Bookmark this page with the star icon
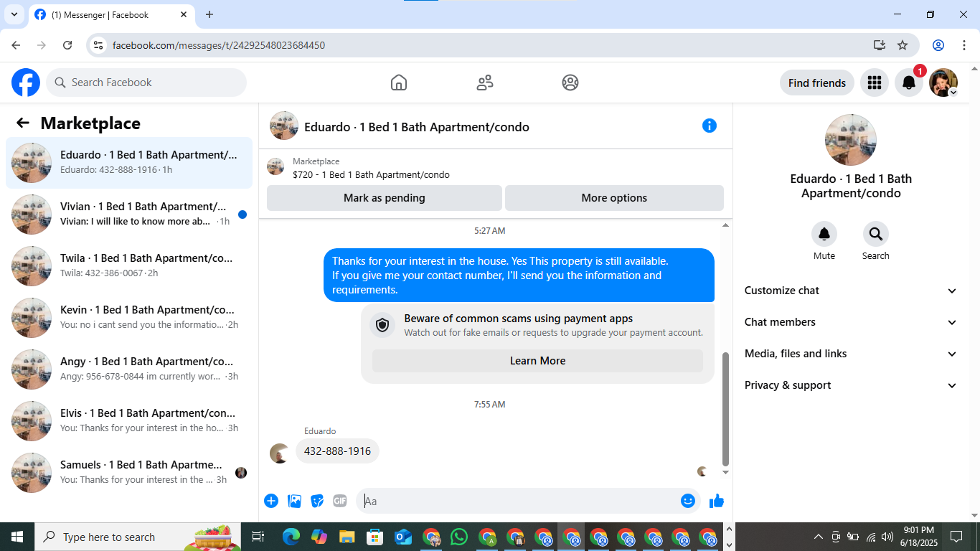Screen dimensions: 980x551 tap(903, 45)
